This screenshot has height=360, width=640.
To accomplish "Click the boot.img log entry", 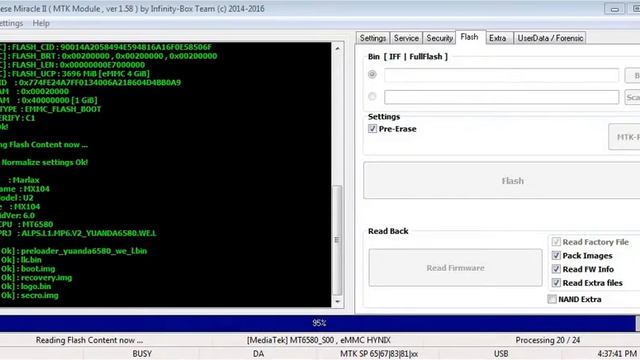I will (28, 269).
